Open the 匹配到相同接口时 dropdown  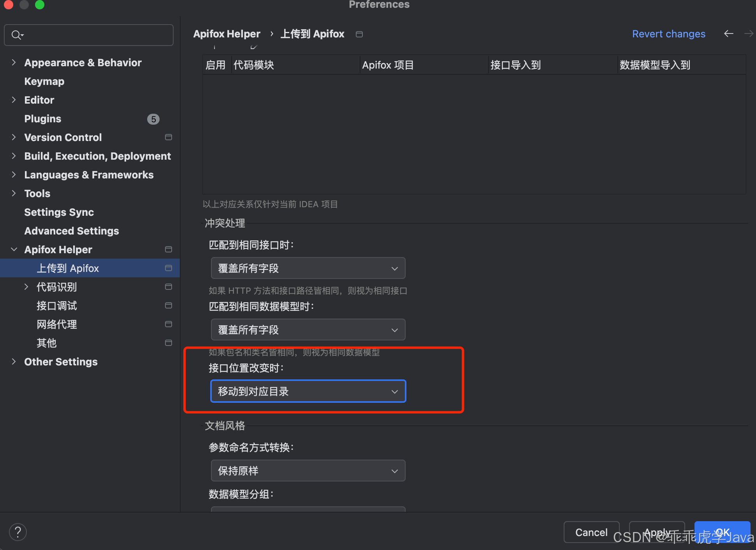(308, 268)
